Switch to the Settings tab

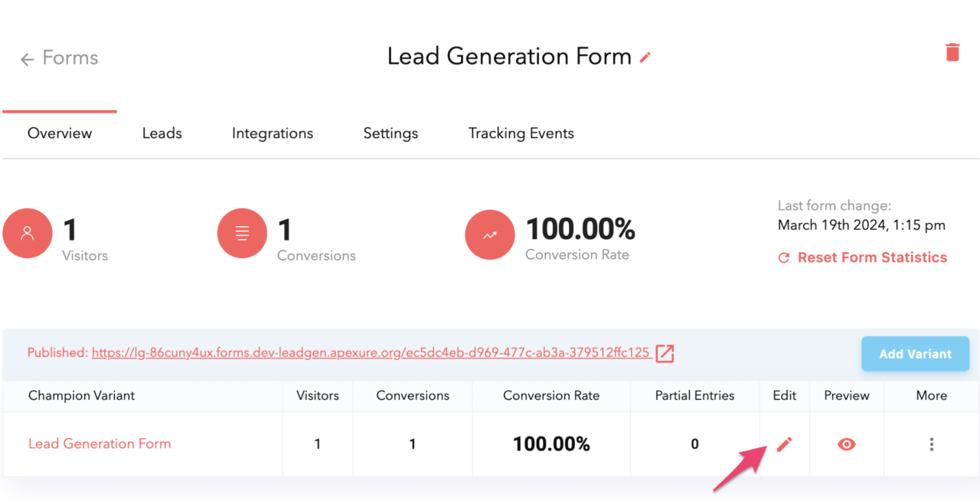click(x=390, y=133)
